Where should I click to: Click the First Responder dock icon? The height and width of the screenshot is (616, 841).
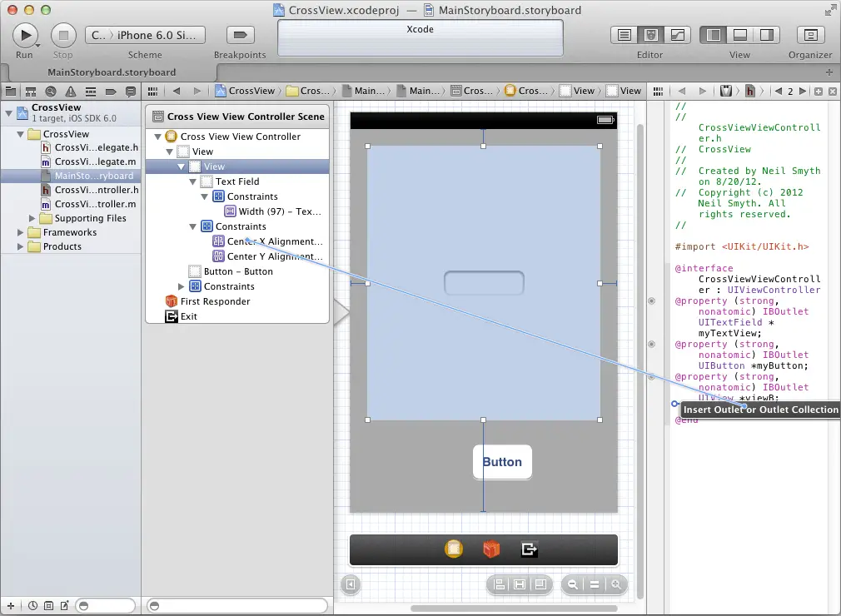(x=491, y=549)
